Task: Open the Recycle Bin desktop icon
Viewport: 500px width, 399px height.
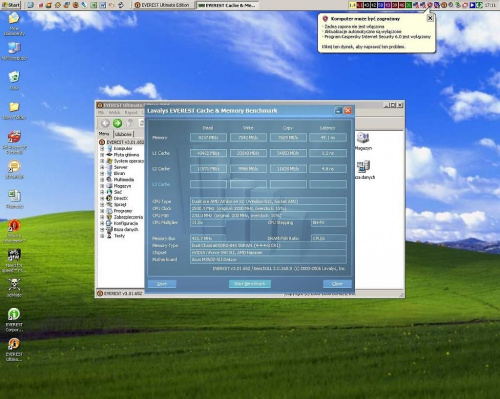Action: 14,80
